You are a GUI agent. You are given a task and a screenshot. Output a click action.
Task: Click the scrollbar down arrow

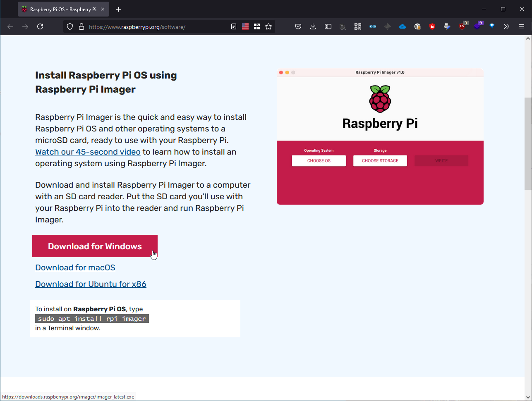pos(528,397)
